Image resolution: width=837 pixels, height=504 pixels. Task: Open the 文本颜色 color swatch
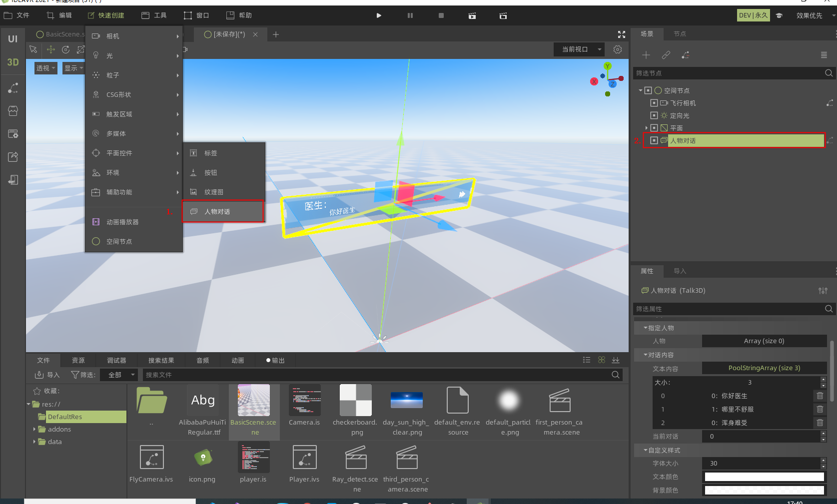764,477
